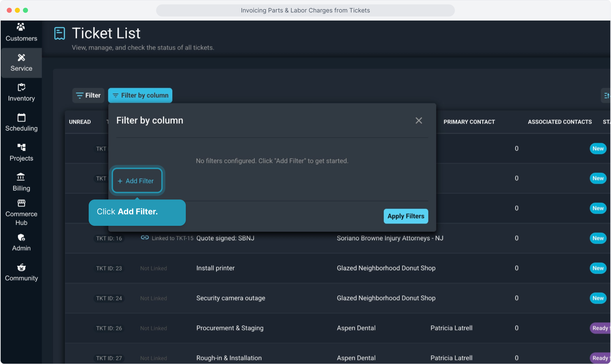
Task: Go to the Scheduling calendar icon
Action: click(21, 118)
